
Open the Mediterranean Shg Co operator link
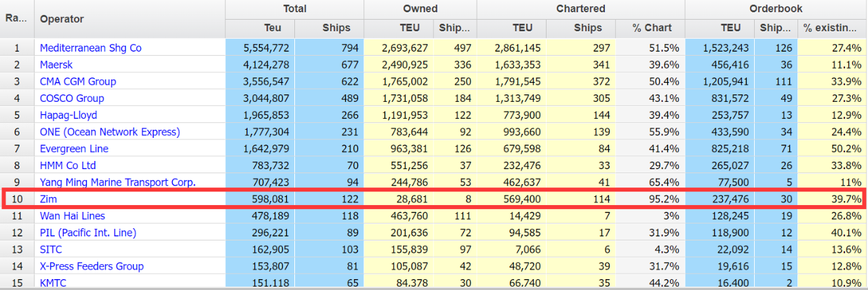coord(90,48)
